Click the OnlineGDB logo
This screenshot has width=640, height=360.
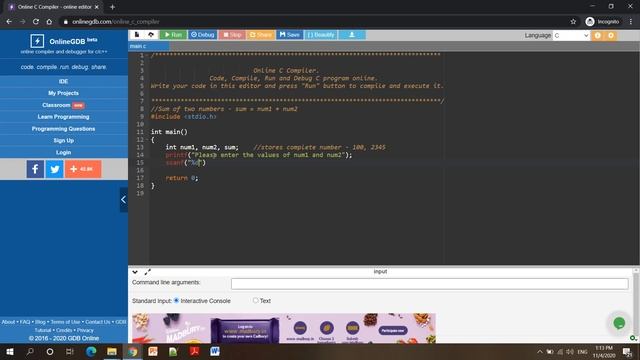coord(63,41)
